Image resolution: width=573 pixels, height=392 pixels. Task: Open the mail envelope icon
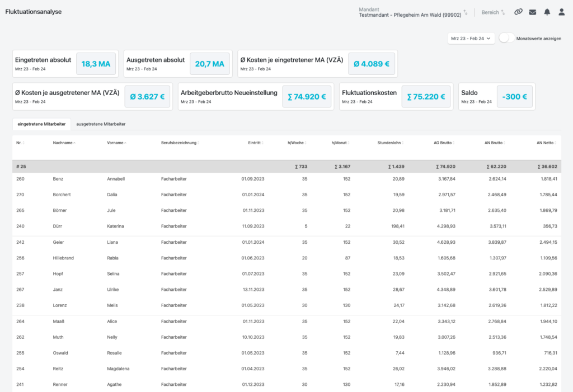[533, 12]
